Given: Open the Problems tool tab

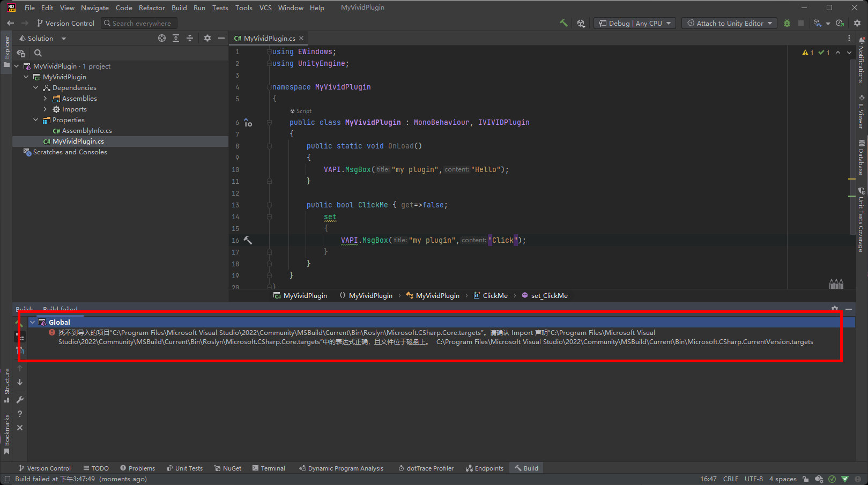Looking at the screenshot, I should click(x=137, y=468).
